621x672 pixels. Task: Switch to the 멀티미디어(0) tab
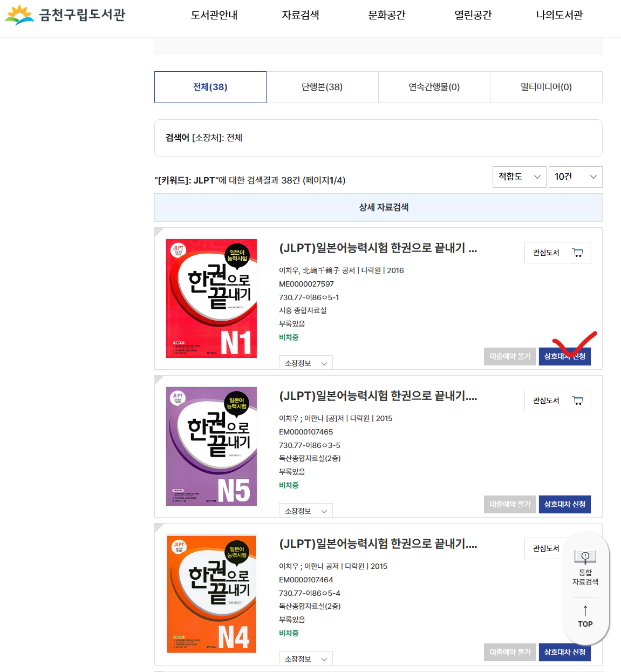(x=546, y=87)
